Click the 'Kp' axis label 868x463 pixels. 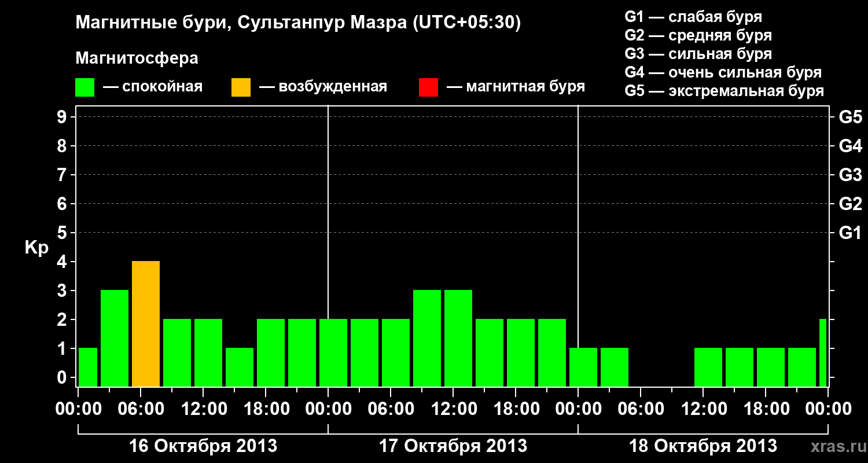pyautogui.click(x=36, y=248)
